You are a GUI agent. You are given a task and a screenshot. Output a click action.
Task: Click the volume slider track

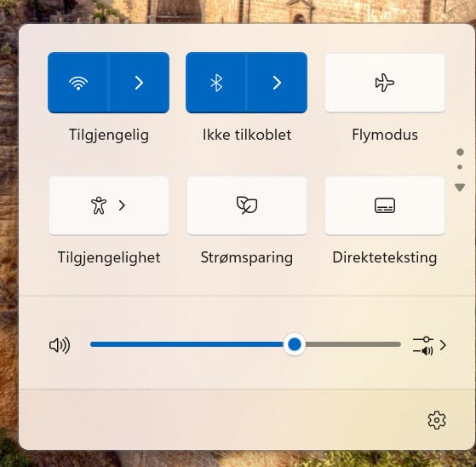pyautogui.click(x=245, y=344)
